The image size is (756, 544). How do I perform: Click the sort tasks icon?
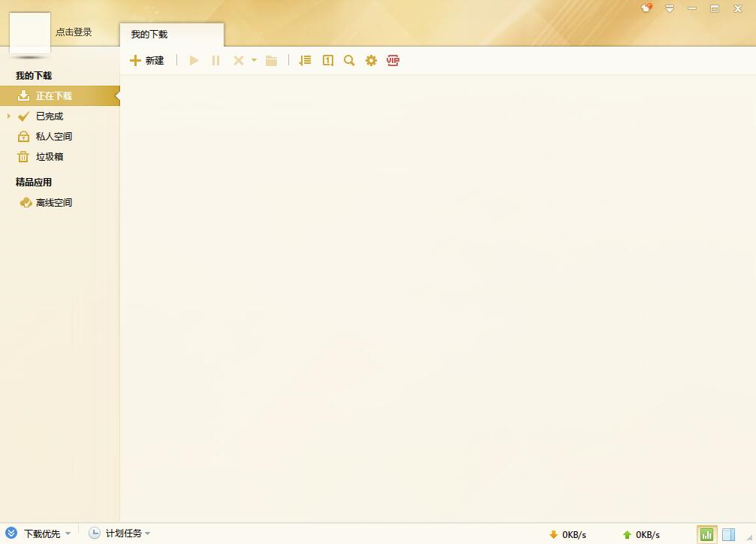(x=305, y=60)
